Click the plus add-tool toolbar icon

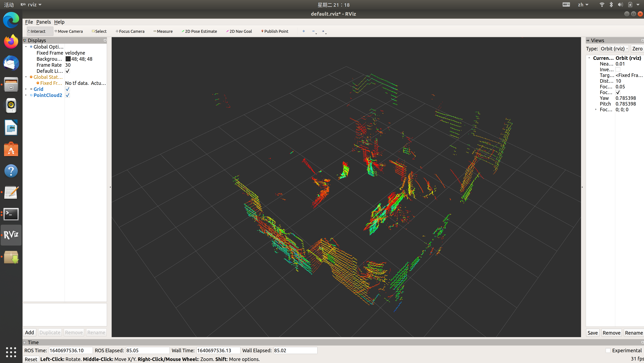coord(304,31)
